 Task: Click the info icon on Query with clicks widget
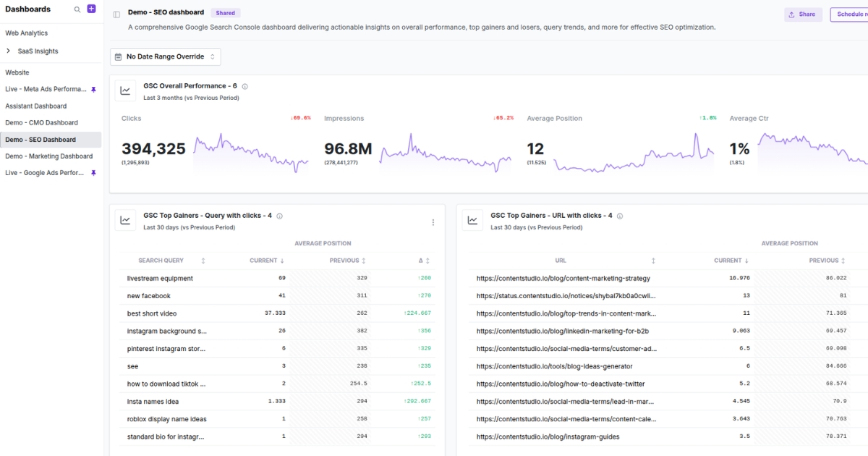pos(280,215)
